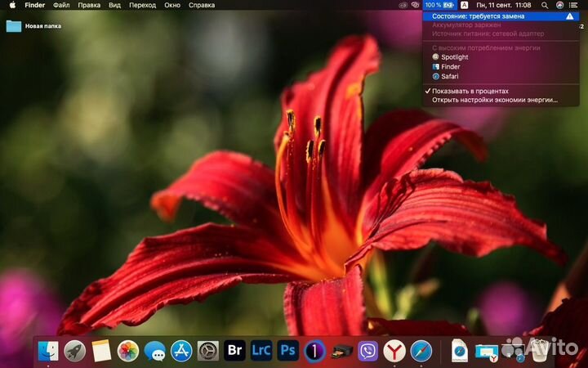Launch Safari compass icon in Dock
This screenshot has width=588, height=368.
click(x=421, y=351)
